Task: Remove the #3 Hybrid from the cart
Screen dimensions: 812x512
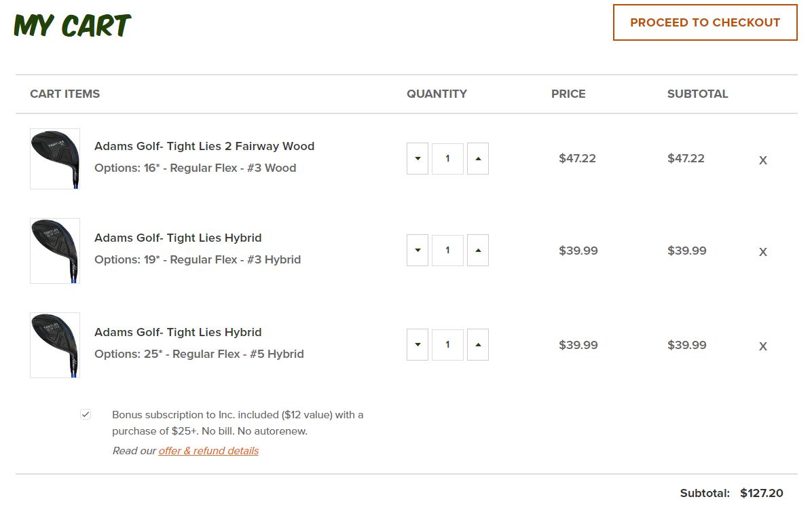Action: pyautogui.click(x=762, y=252)
